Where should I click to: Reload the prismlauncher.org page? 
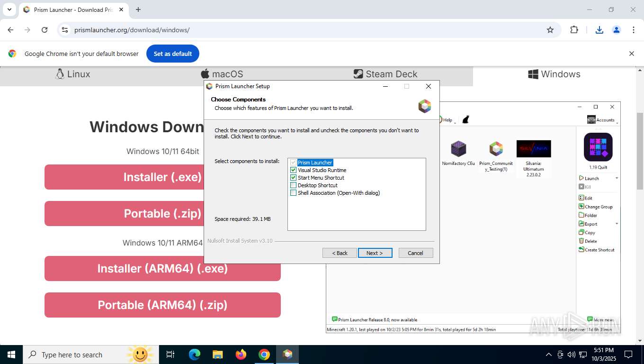[x=45, y=30]
